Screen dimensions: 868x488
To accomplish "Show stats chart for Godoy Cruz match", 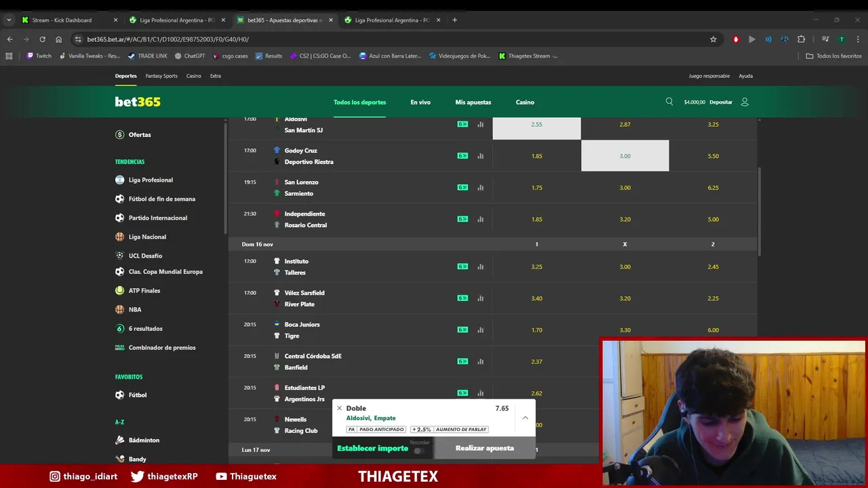I will [x=480, y=156].
